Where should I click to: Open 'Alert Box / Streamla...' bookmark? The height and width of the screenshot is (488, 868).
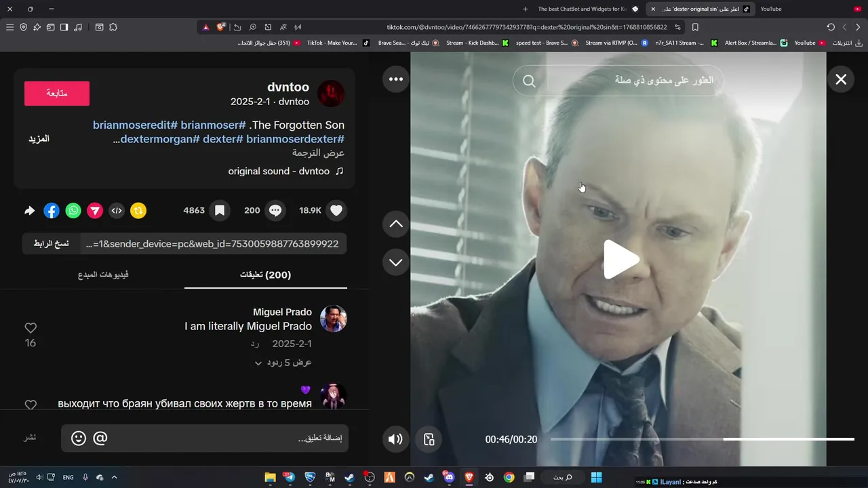tap(756, 43)
